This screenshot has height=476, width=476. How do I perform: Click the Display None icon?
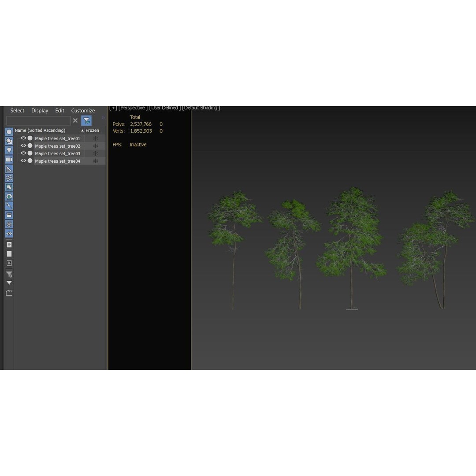click(x=9, y=254)
